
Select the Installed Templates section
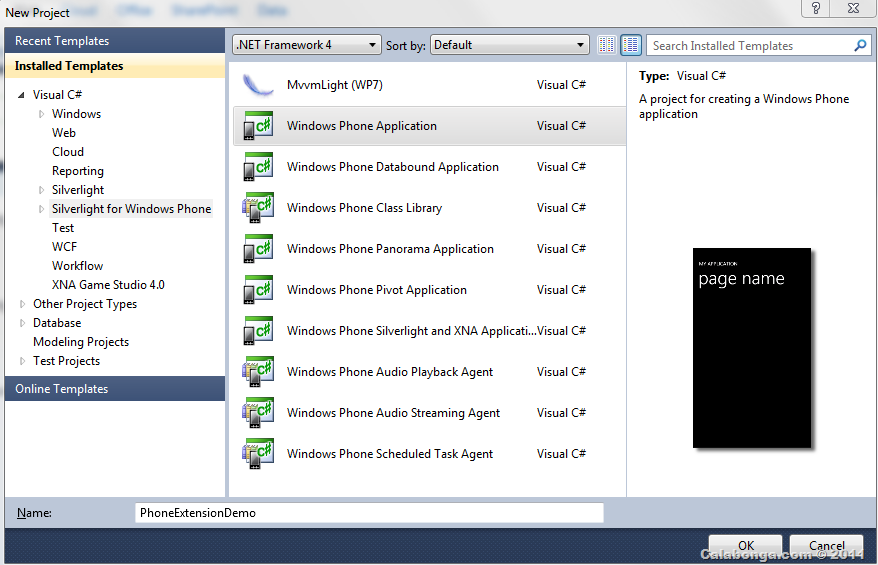(115, 66)
